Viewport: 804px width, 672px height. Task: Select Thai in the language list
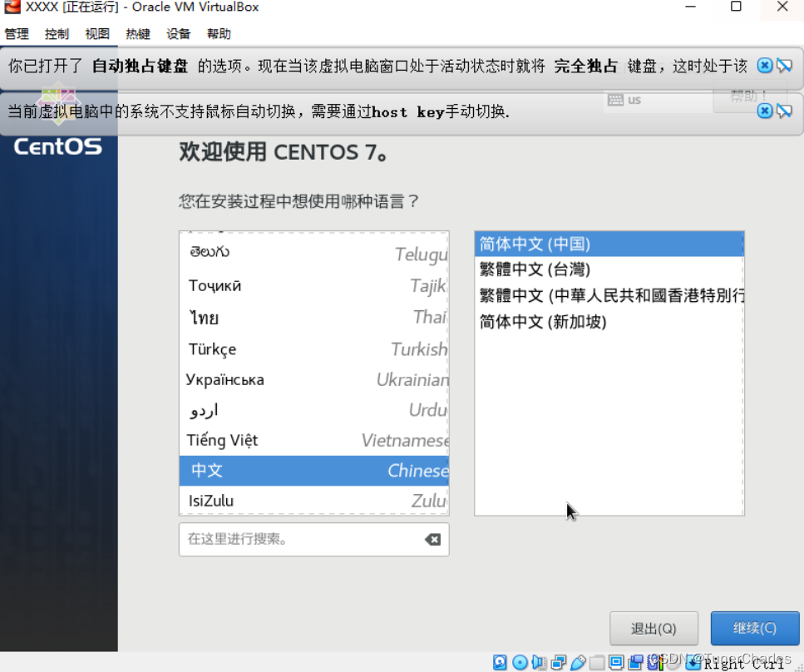[313, 318]
